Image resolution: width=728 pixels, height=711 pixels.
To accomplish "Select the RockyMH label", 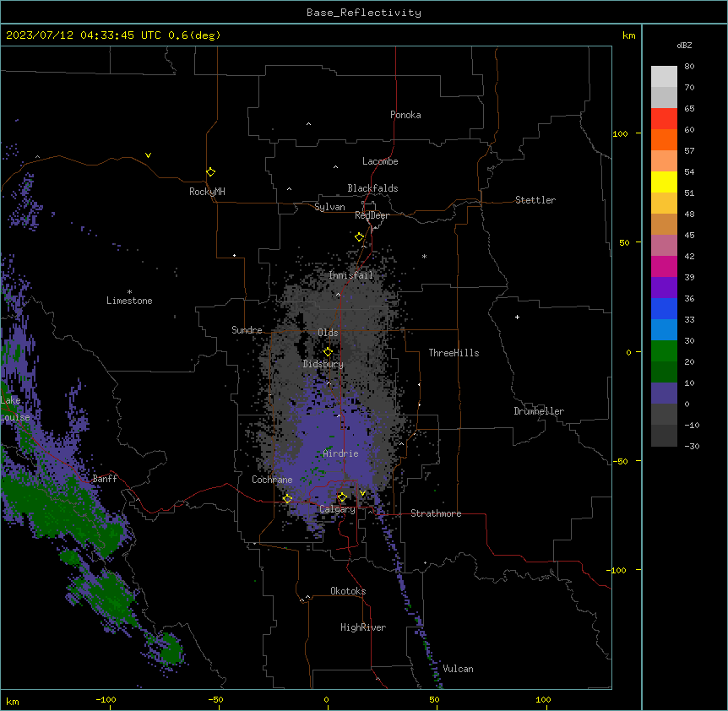I will point(207,192).
